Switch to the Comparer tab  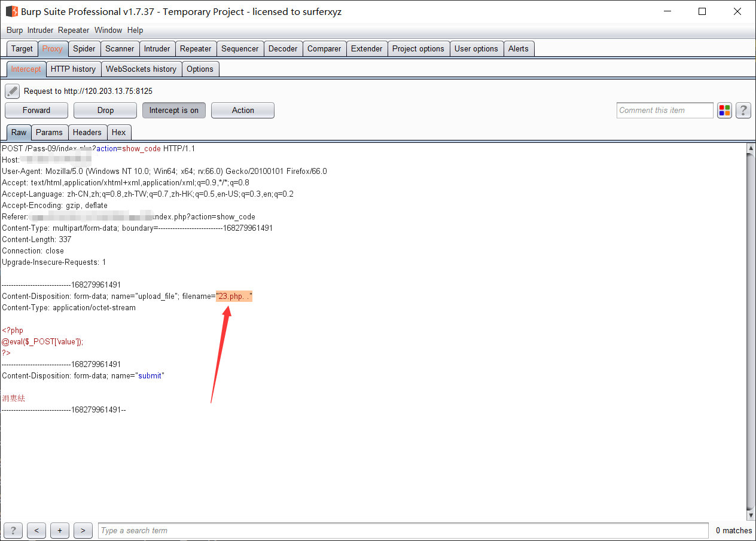point(324,48)
